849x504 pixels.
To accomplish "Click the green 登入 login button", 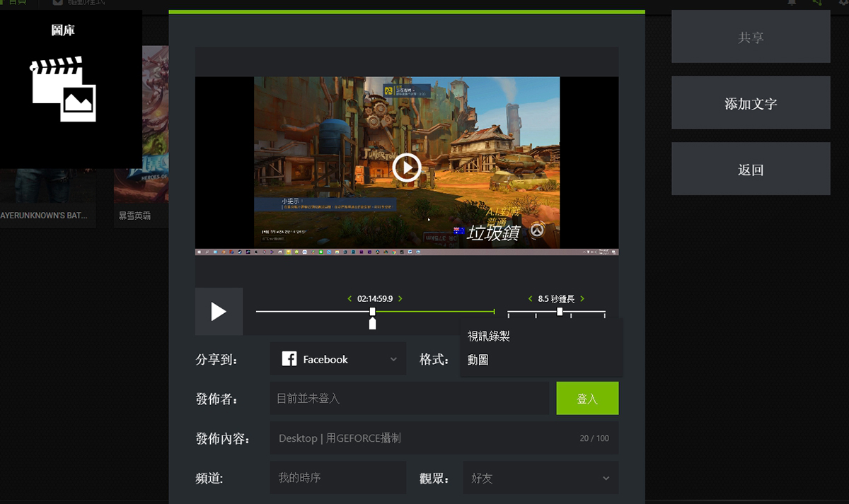I will click(x=587, y=399).
